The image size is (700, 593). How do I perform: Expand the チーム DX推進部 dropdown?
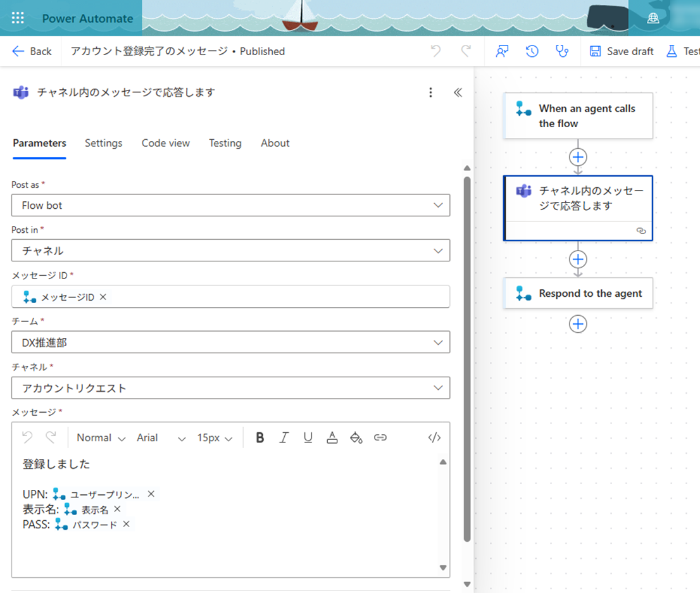230,342
